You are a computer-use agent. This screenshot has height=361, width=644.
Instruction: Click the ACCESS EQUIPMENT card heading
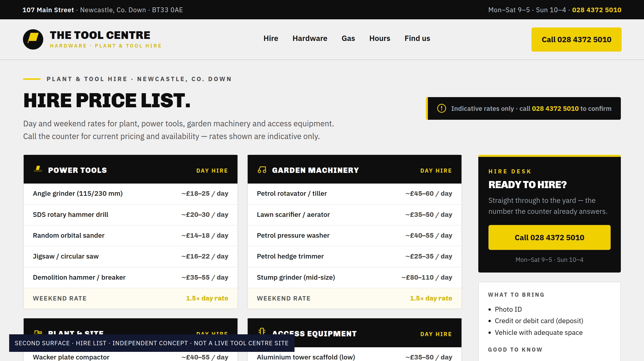(314, 334)
